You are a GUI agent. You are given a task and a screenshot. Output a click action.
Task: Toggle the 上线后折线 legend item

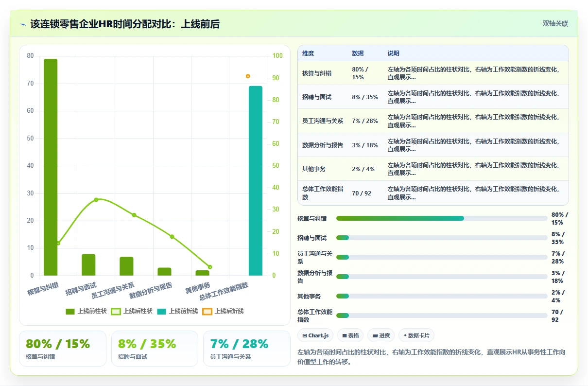coord(223,311)
